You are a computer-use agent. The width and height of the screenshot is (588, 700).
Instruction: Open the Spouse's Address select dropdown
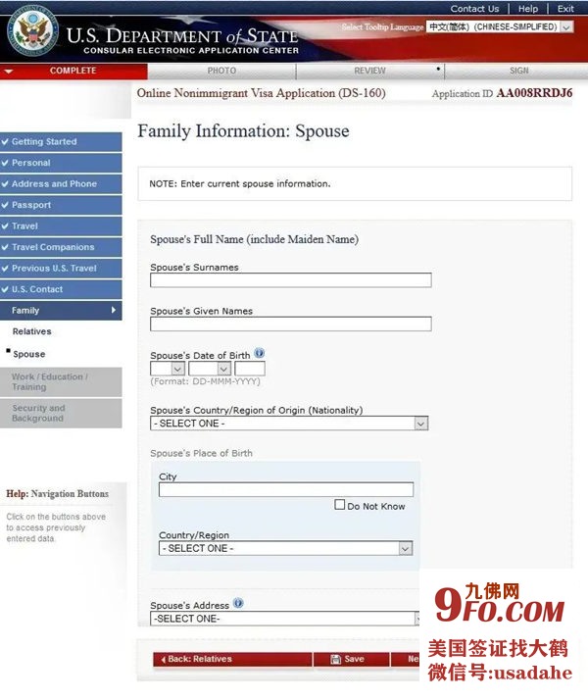click(x=284, y=619)
